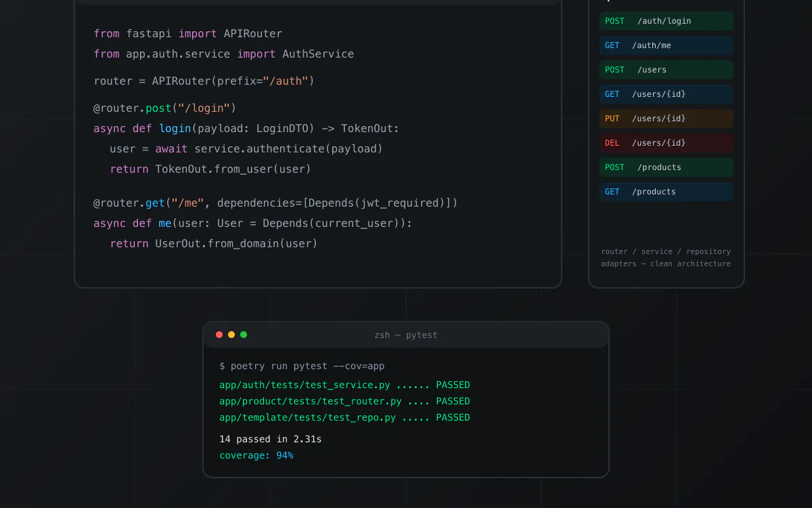Click the AuthService import line
Image resolution: width=812 pixels, height=508 pixels.
tap(224, 54)
